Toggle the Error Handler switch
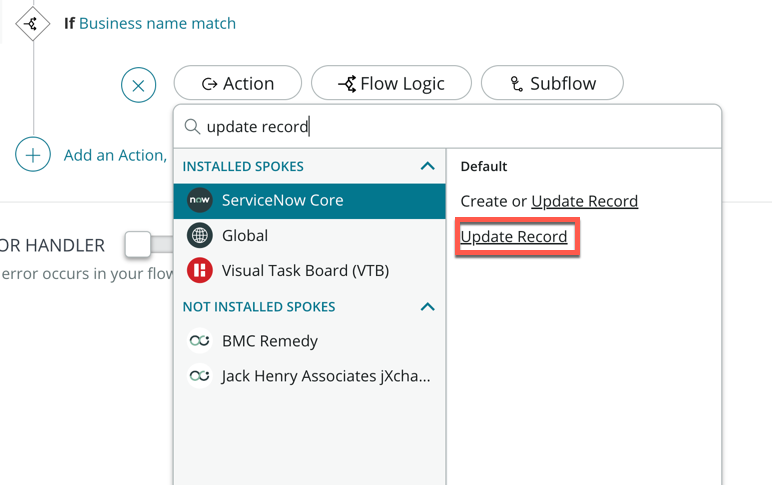Image resolution: width=772 pixels, height=485 pixels. tap(139, 244)
